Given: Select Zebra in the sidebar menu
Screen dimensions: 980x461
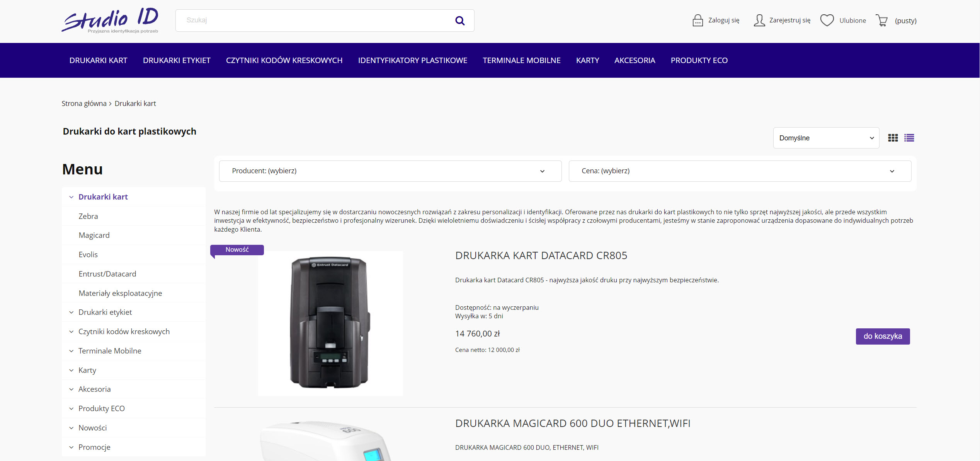Looking at the screenshot, I should click(88, 216).
